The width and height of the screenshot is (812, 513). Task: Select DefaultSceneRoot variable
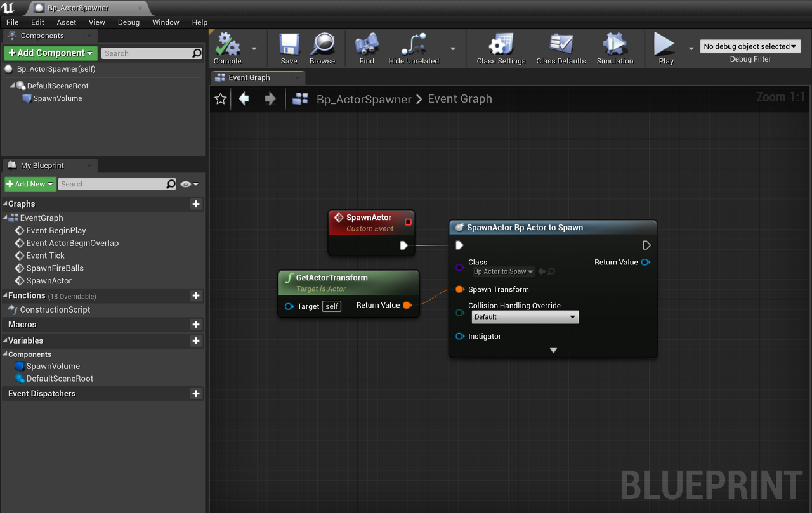[x=60, y=379]
